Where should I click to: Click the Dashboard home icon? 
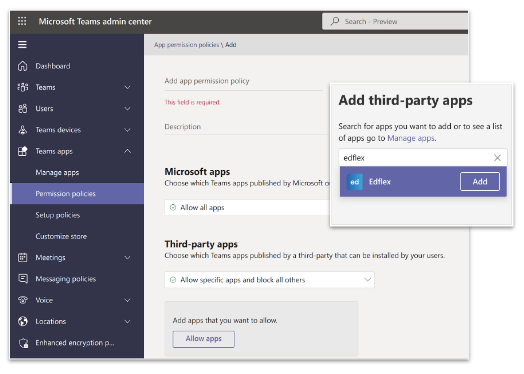[x=22, y=66]
